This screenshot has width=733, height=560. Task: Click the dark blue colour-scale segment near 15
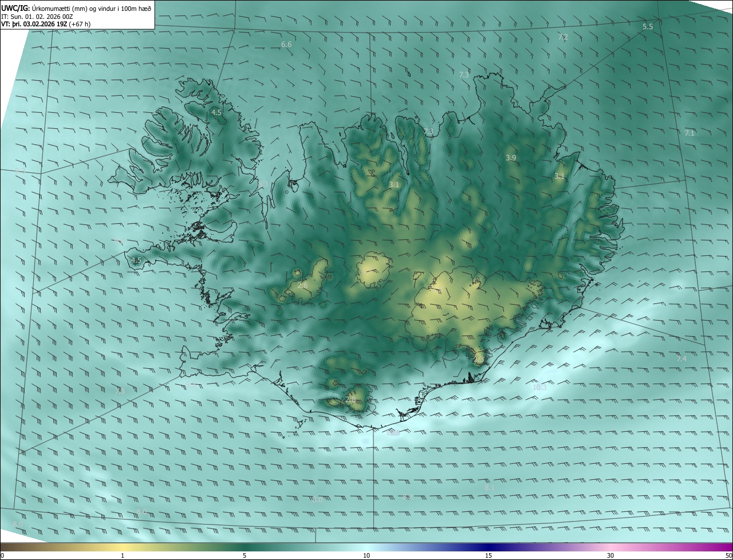click(488, 547)
